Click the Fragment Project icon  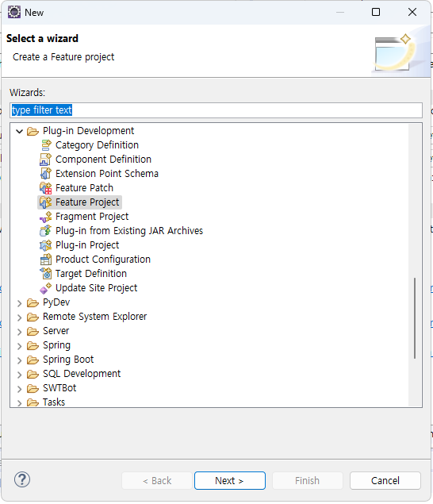point(46,217)
